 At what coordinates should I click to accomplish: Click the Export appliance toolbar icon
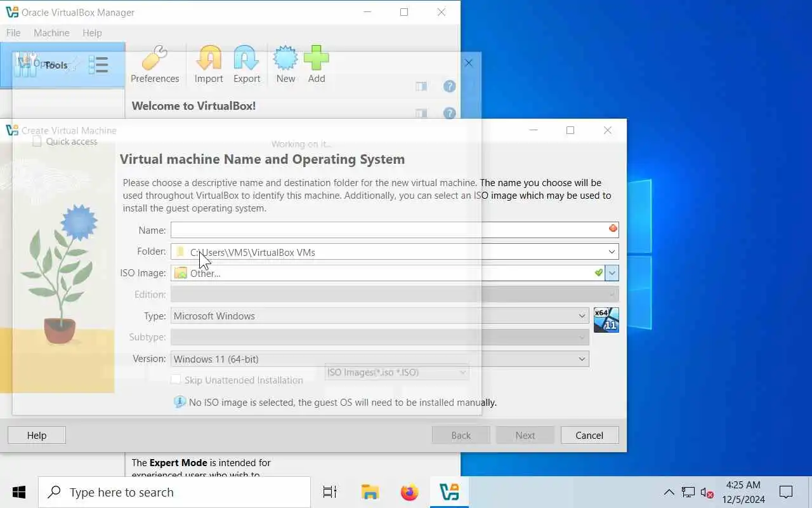coord(247,65)
